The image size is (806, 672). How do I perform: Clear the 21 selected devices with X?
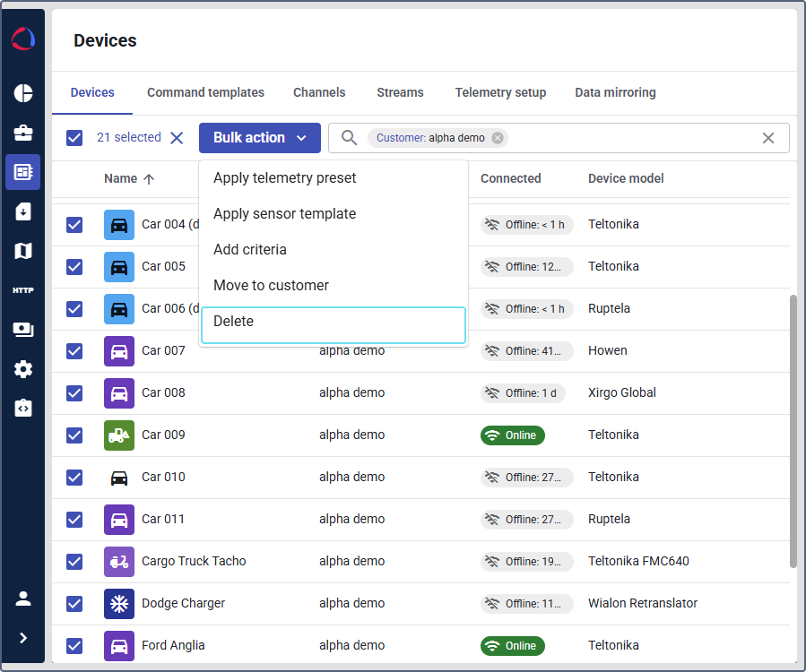coord(177,138)
